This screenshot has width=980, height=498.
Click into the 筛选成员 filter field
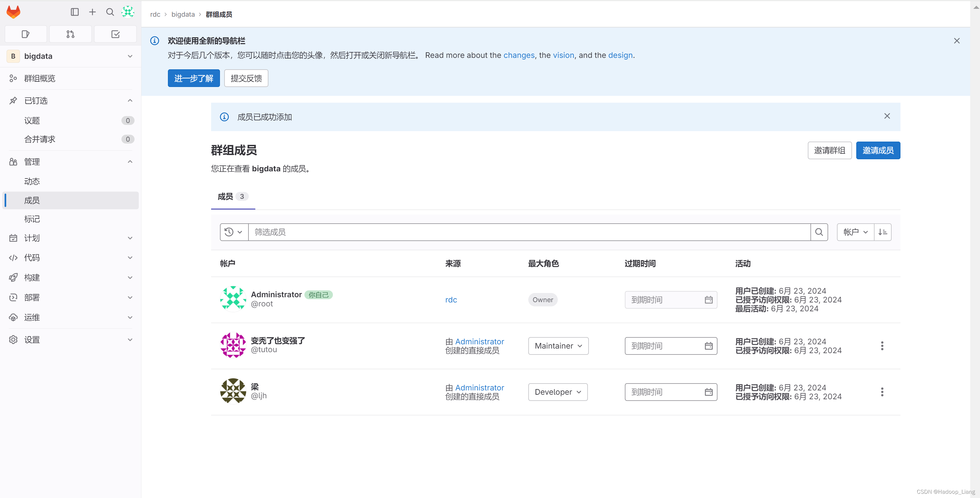[x=529, y=232]
